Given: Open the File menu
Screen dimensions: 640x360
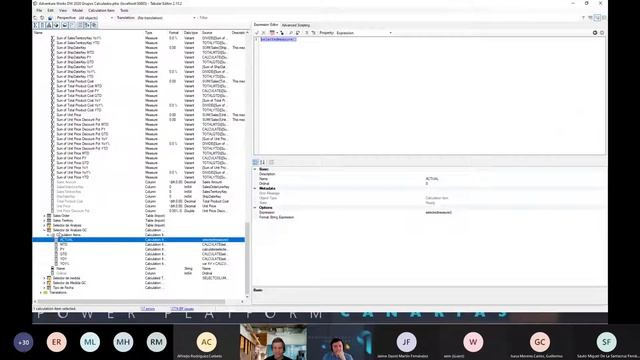Looking at the screenshot, I should tap(39, 11).
